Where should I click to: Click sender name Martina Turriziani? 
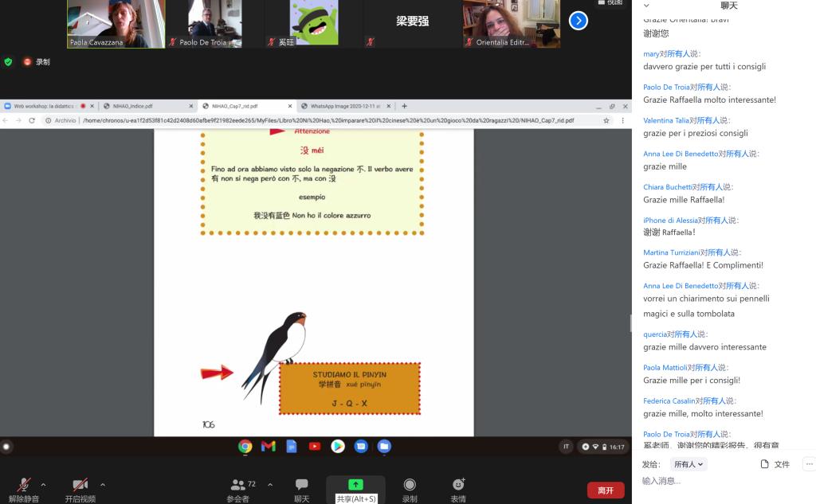point(671,252)
